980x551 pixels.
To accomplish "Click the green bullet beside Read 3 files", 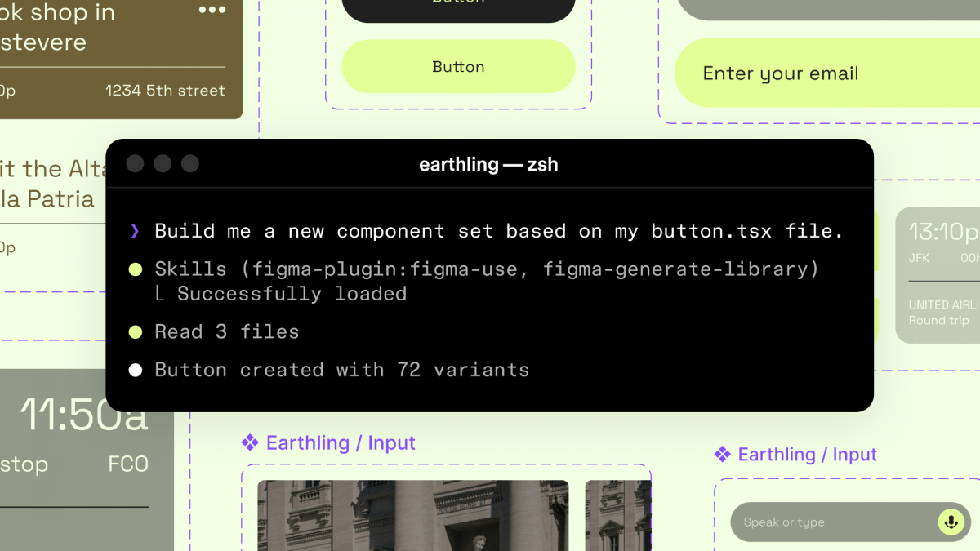I will [x=136, y=332].
